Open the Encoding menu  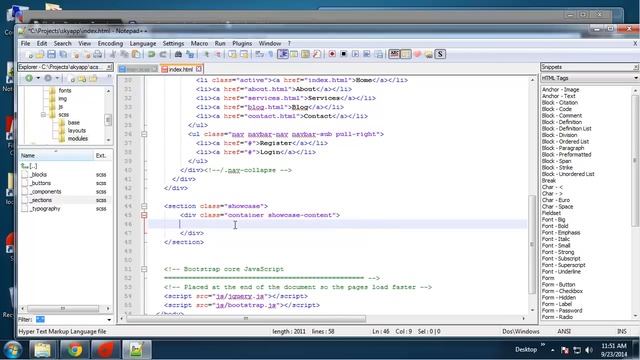point(110,43)
